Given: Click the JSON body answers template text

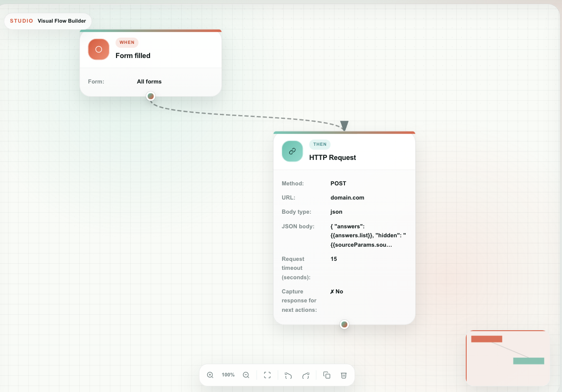Looking at the screenshot, I should 368,235.
